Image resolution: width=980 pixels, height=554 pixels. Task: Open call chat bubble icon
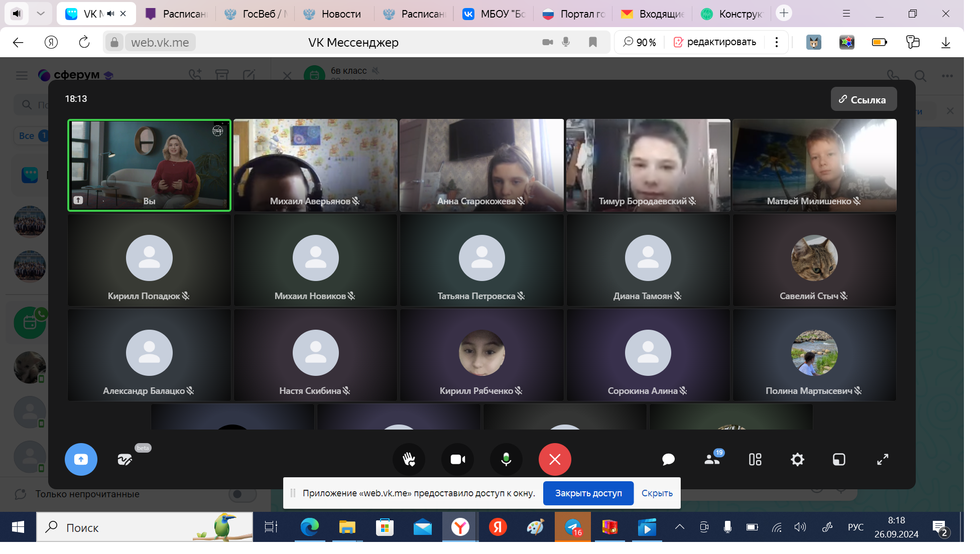tap(668, 459)
